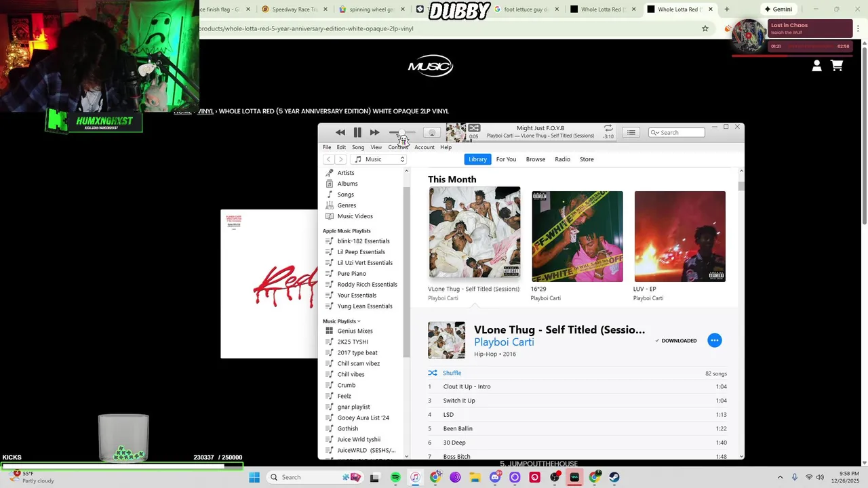Select Genres in the library sidebar

347,205
